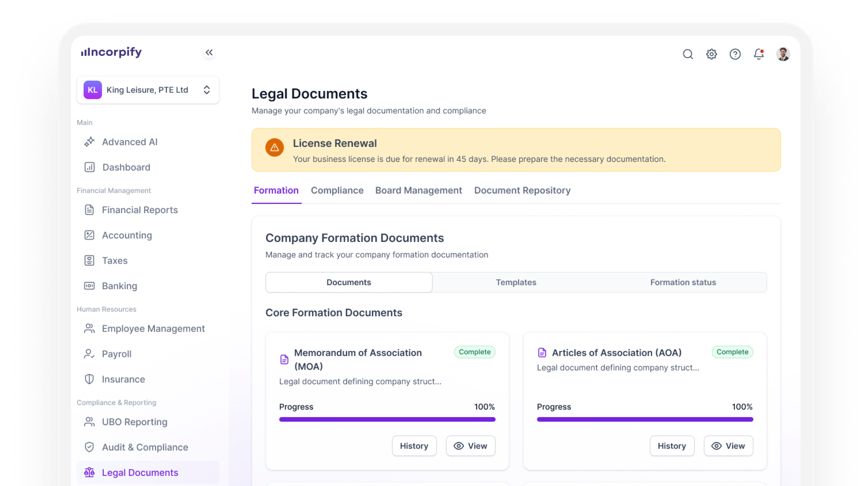The image size is (868, 486).
Task: Open notifications bell icon
Action: tap(759, 54)
